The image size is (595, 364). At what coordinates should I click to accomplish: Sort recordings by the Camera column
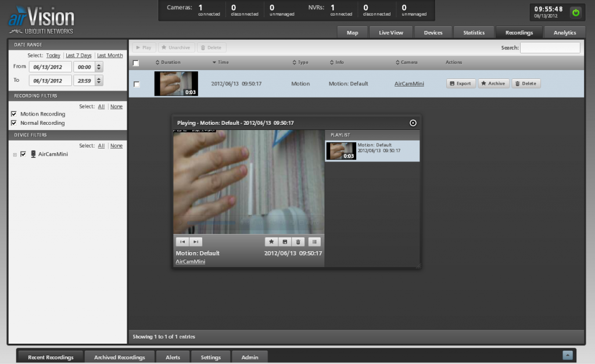[406, 62]
